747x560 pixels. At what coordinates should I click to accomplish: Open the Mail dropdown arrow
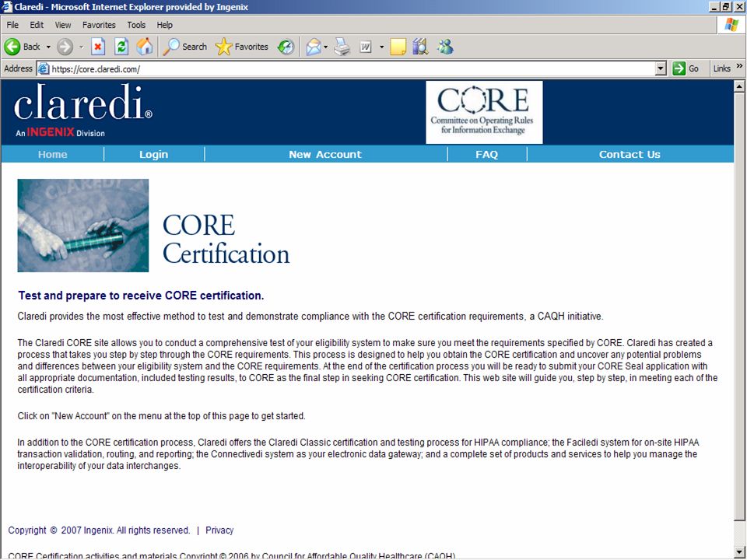326,47
